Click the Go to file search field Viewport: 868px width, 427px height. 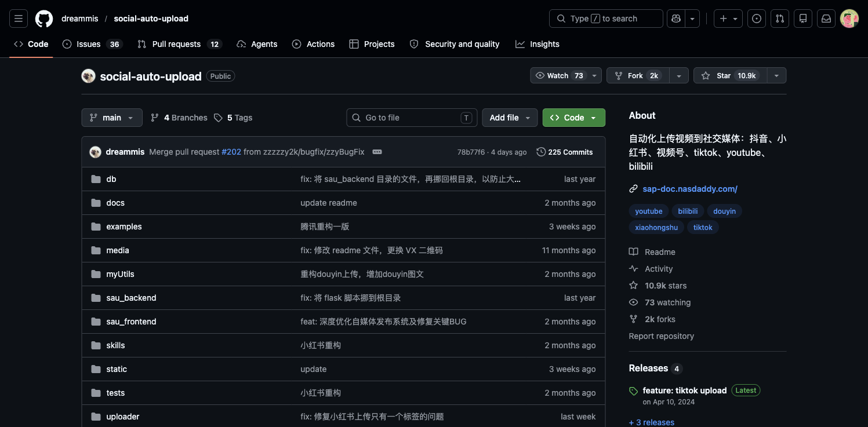[412, 118]
